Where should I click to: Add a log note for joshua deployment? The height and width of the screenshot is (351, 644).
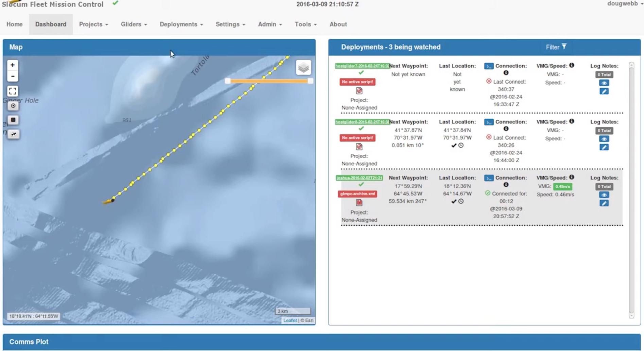pyautogui.click(x=604, y=203)
